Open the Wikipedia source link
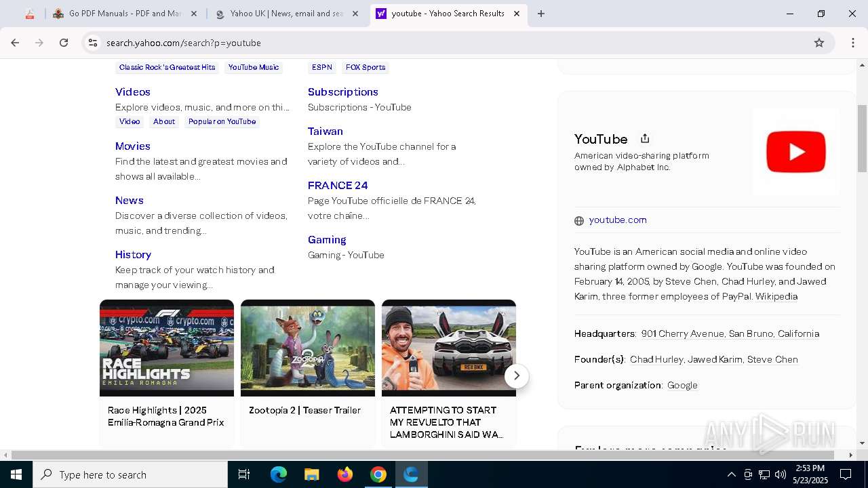 click(776, 296)
